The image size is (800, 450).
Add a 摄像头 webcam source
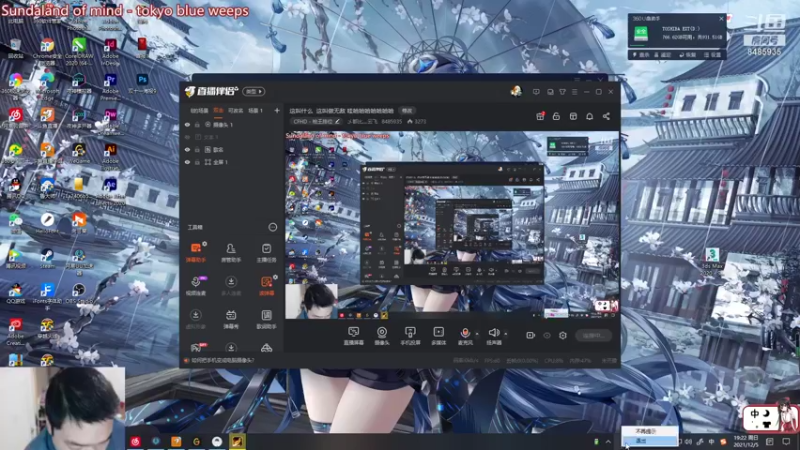point(382,336)
